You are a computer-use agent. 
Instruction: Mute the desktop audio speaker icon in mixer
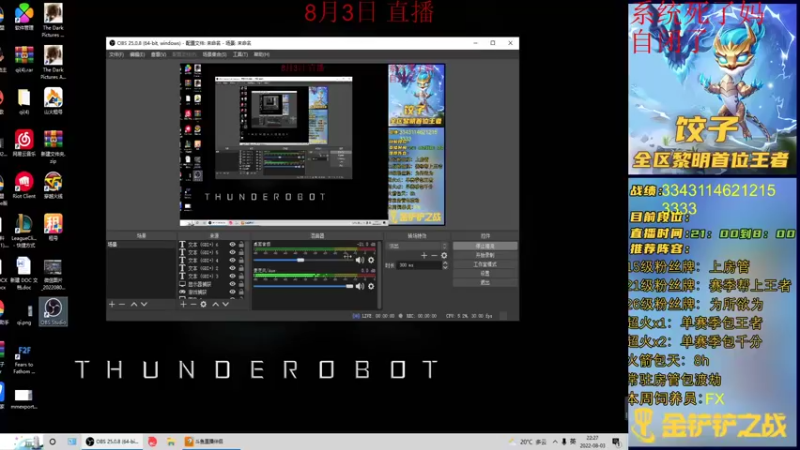(x=360, y=260)
